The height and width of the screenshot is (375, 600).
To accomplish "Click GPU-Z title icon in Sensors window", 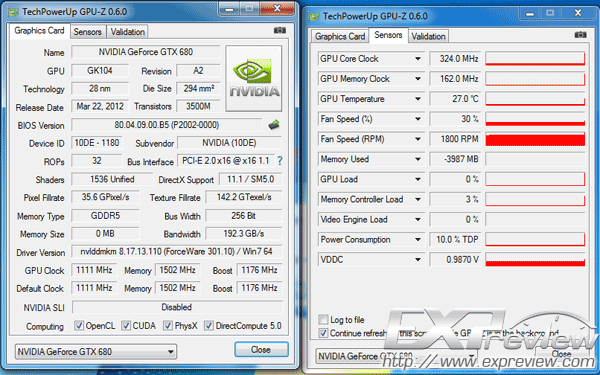I will click(x=314, y=17).
